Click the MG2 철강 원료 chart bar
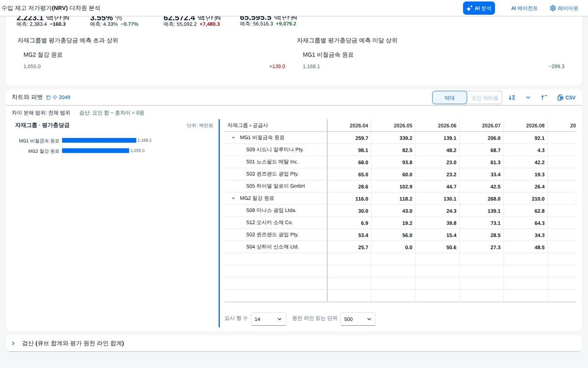The width and height of the screenshot is (588, 368). point(96,151)
